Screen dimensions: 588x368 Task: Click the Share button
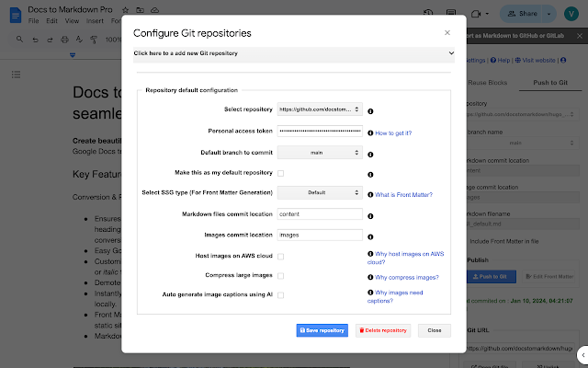[522, 14]
